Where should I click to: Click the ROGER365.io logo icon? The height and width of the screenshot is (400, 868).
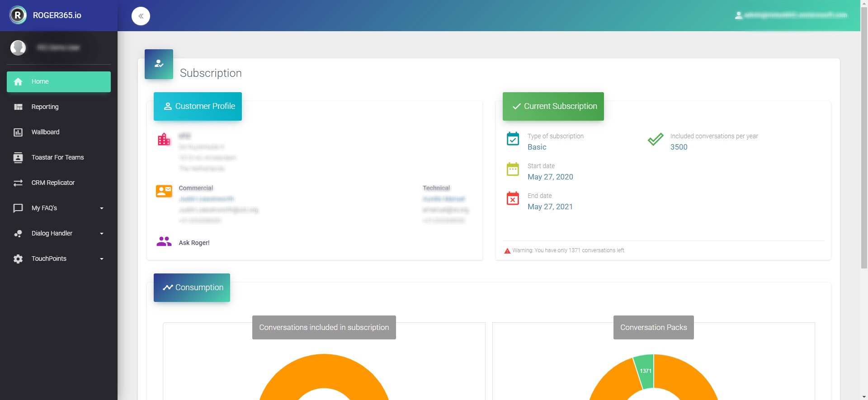pos(18,15)
